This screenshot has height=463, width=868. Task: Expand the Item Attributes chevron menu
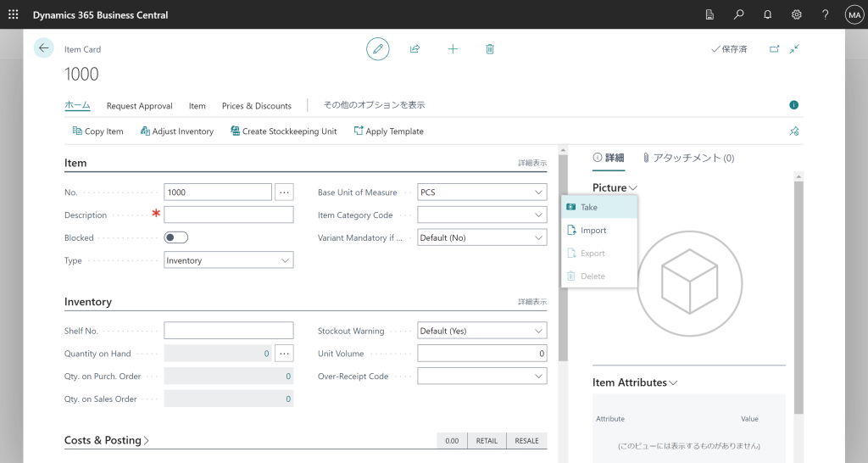coord(673,382)
